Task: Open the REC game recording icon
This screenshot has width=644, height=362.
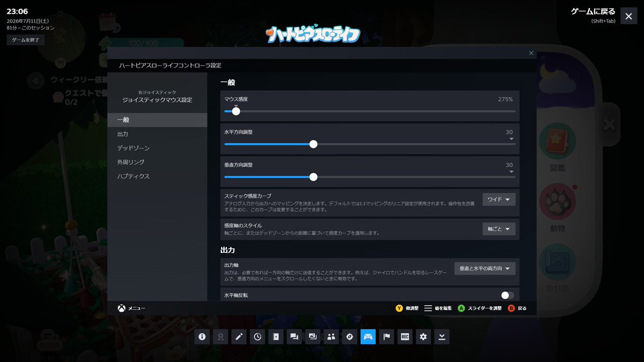Action: point(405,337)
